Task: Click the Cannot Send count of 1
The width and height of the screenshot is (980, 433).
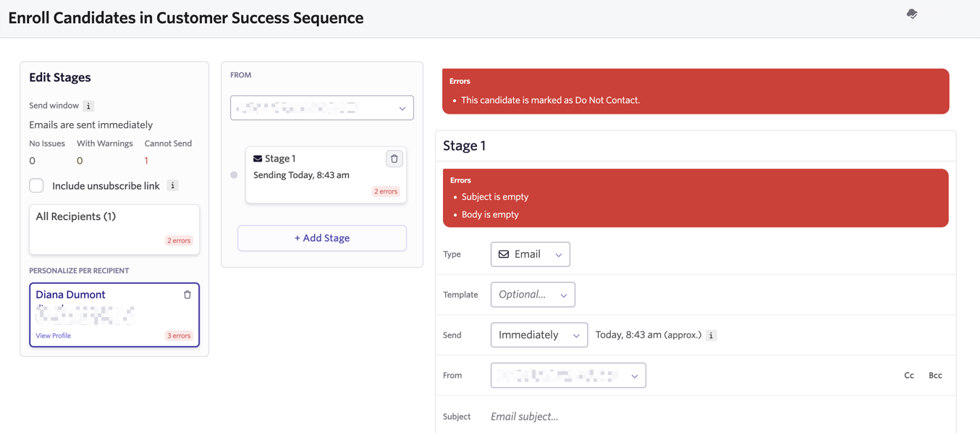Action: point(146,161)
